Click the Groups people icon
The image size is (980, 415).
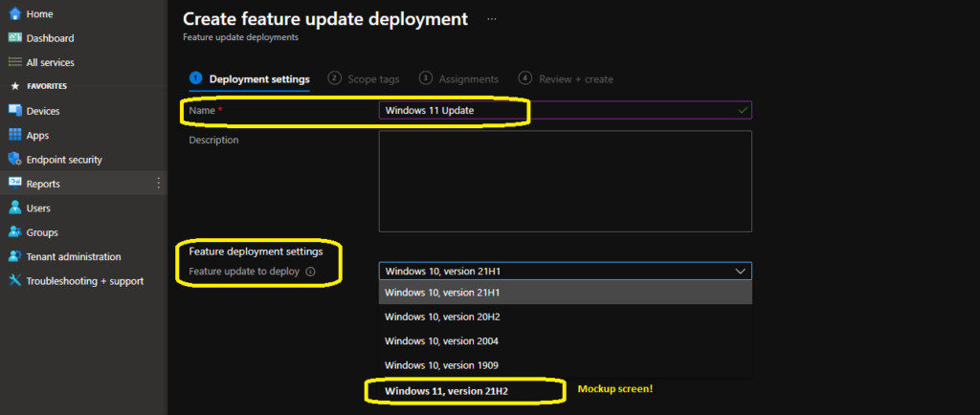coord(15,232)
